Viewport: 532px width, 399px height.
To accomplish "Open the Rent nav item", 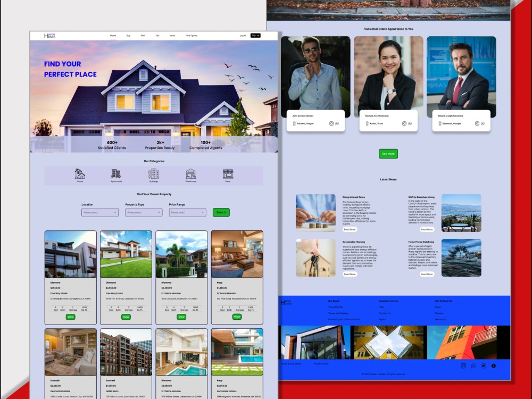I will click(143, 36).
